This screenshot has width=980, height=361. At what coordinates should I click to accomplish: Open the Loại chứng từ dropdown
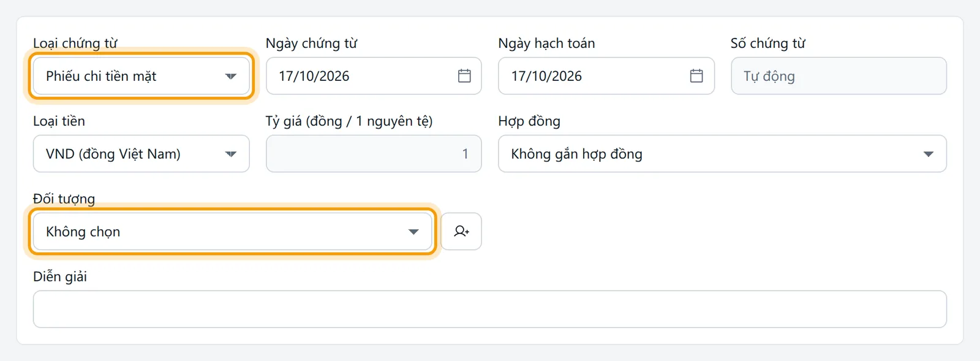(x=141, y=76)
